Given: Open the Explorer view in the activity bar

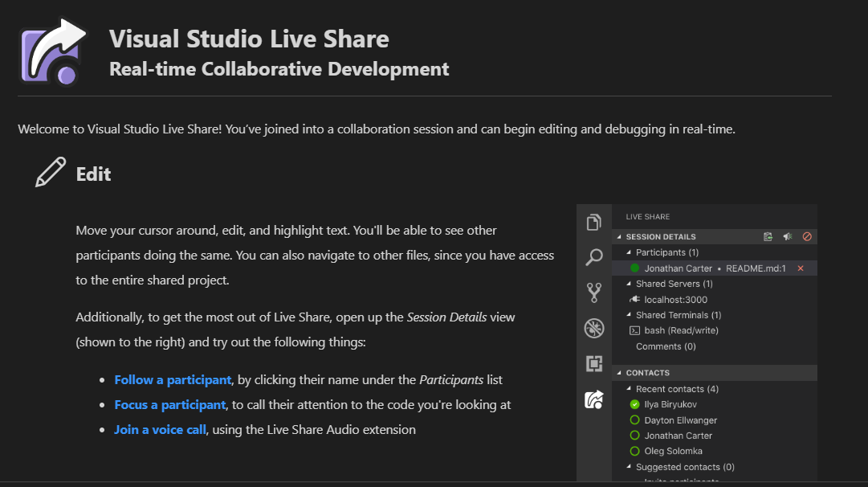Looking at the screenshot, I should pyautogui.click(x=593, y=222).
